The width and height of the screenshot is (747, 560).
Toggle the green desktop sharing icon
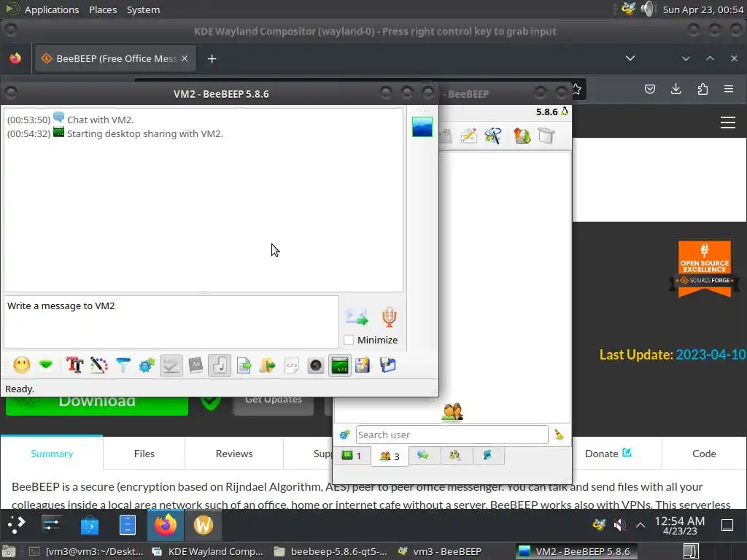[x=340, y=365]
